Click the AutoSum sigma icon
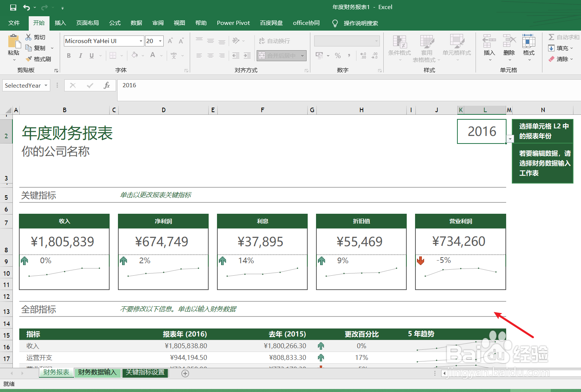581x392 pixels. (552, 37)
